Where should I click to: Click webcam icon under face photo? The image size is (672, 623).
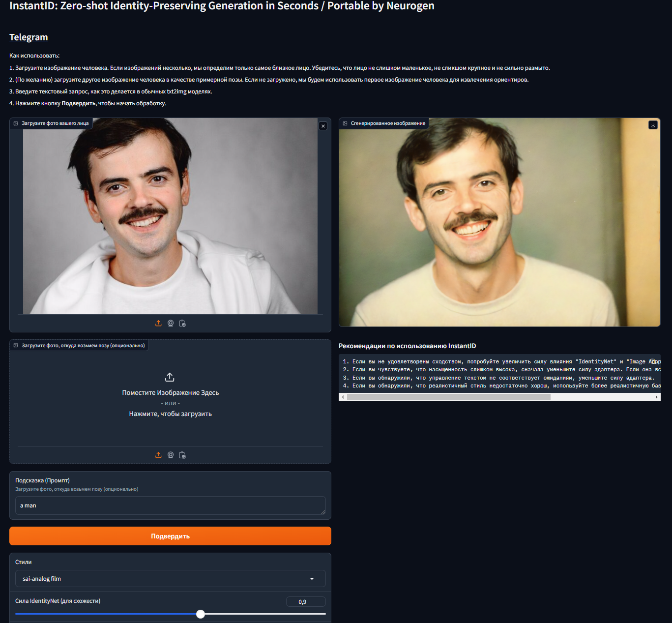pos(171,323)
